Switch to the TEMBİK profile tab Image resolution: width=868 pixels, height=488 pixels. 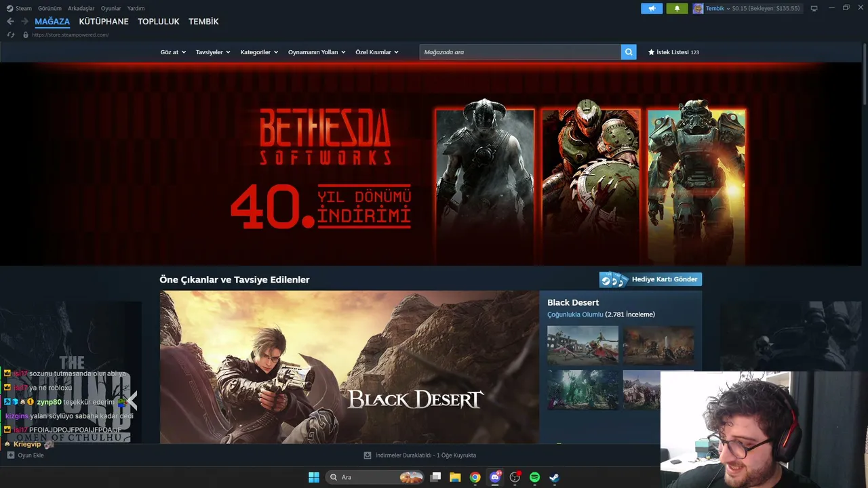203,22
